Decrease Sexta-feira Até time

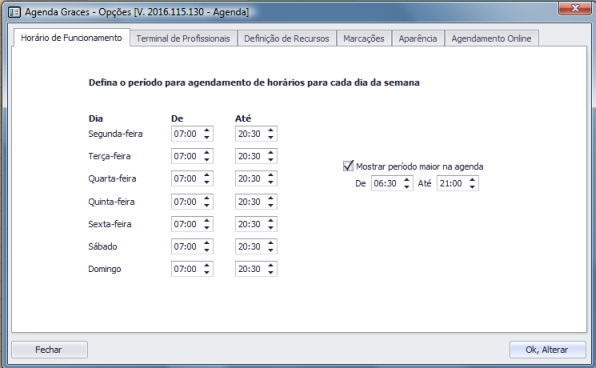pos(271,228)
